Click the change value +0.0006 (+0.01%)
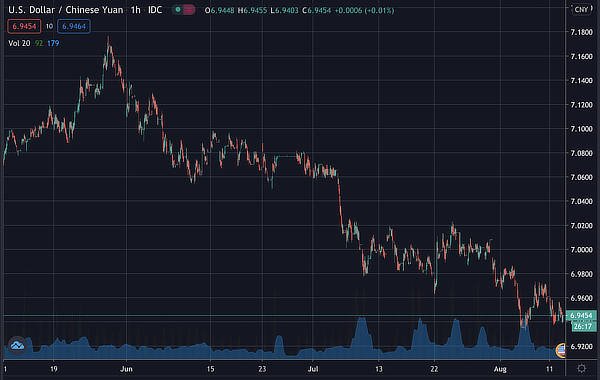This screenshot has height=380, width=600. point(364,10)
